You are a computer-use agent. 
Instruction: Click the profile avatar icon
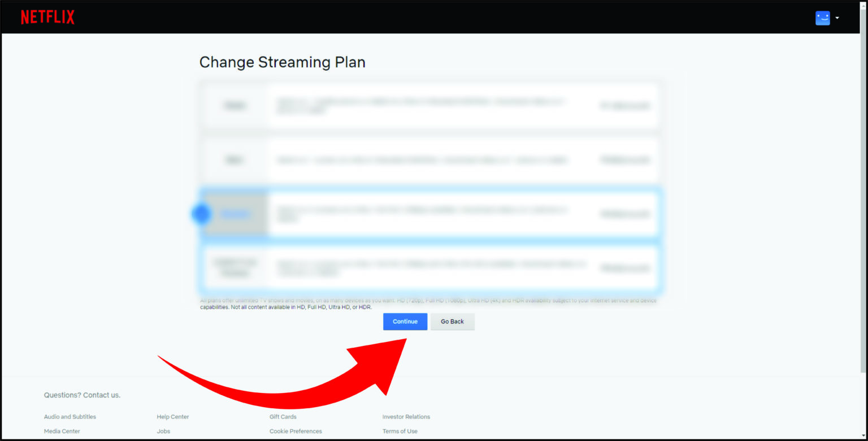coord(822,18)
